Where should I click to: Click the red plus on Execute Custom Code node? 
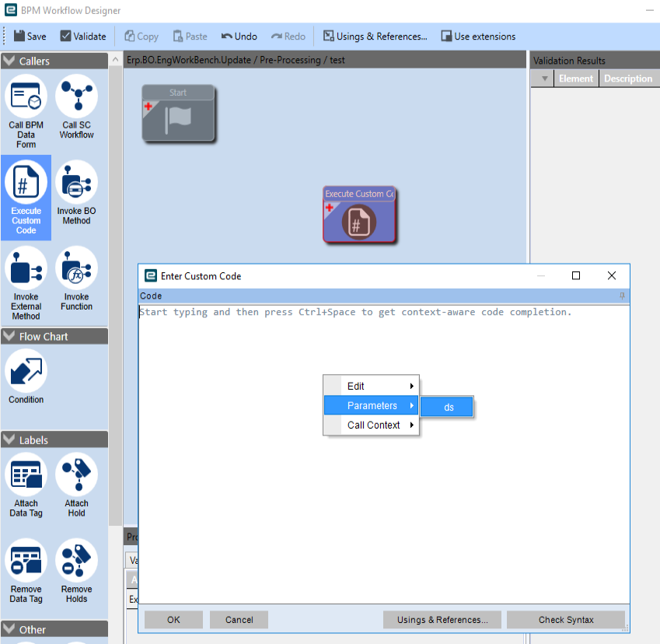coord(329,207)
